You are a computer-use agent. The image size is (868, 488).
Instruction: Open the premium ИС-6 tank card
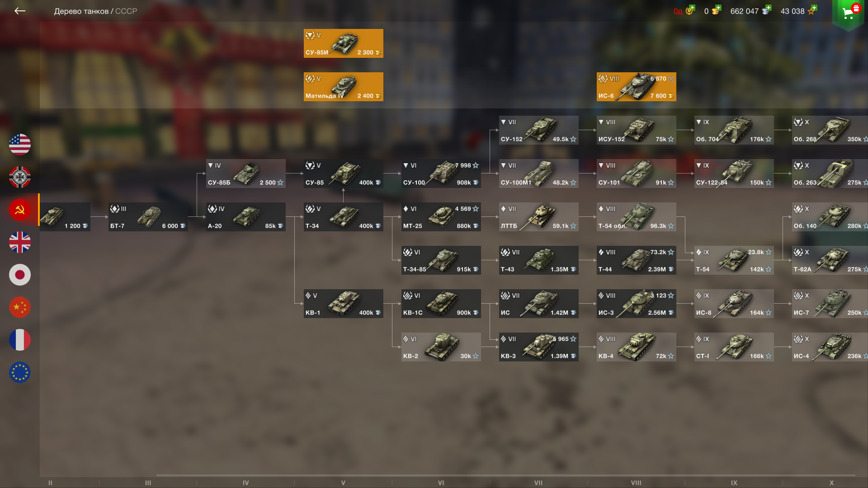tap(636, 87)
